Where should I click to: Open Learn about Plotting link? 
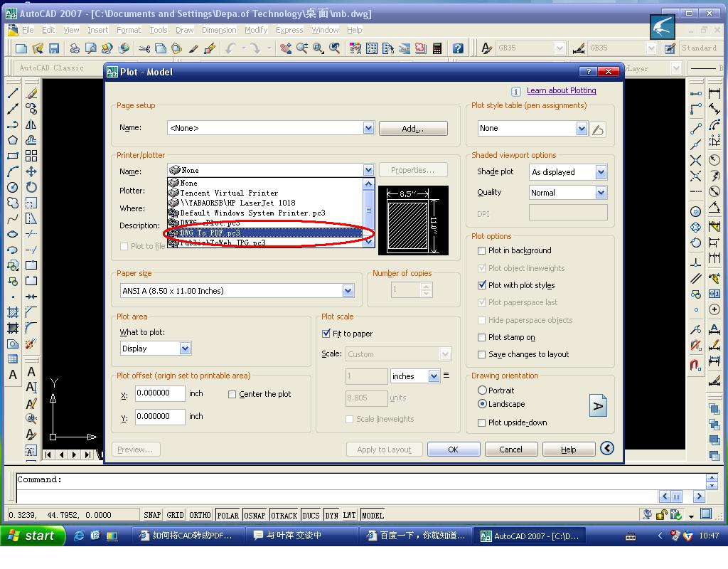click(562, 90)
